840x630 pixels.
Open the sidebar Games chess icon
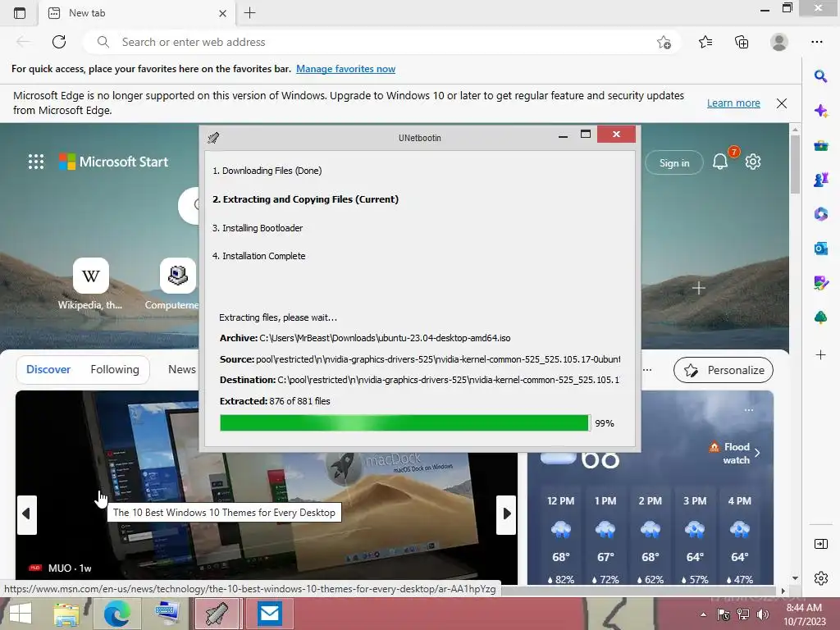point(820,180)
